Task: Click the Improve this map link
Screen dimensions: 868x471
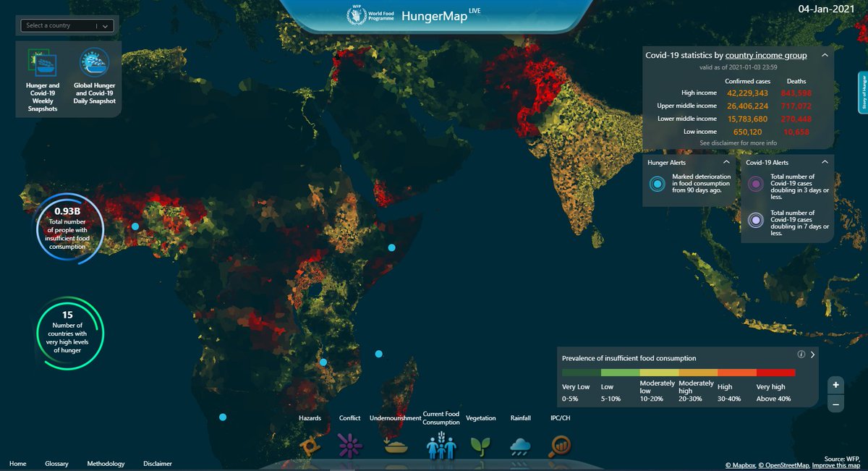Action: pos(837,465)
